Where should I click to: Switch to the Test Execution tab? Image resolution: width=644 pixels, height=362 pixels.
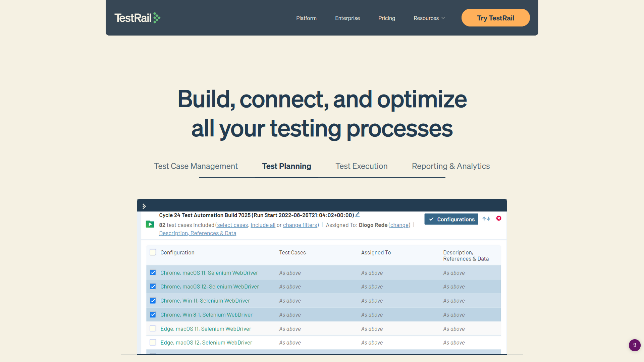click(x=361, y=166)
